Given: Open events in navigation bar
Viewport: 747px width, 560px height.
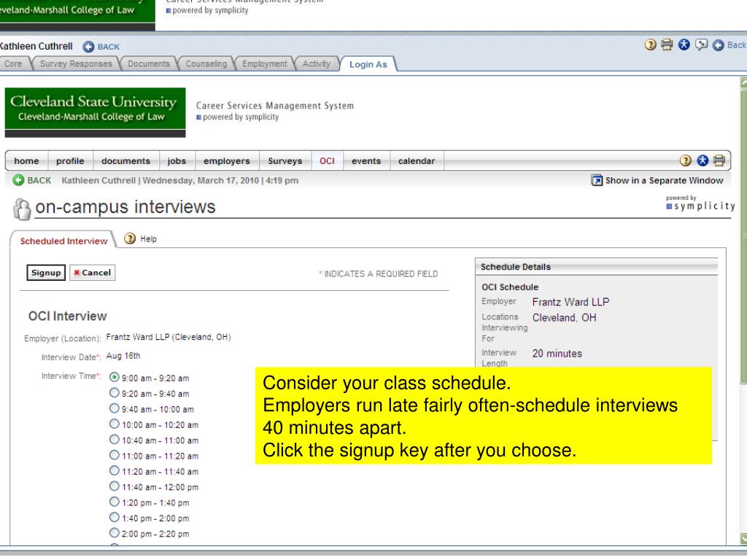Looking at the screenshot, I should pyautogui.click(x=366, y=161).
